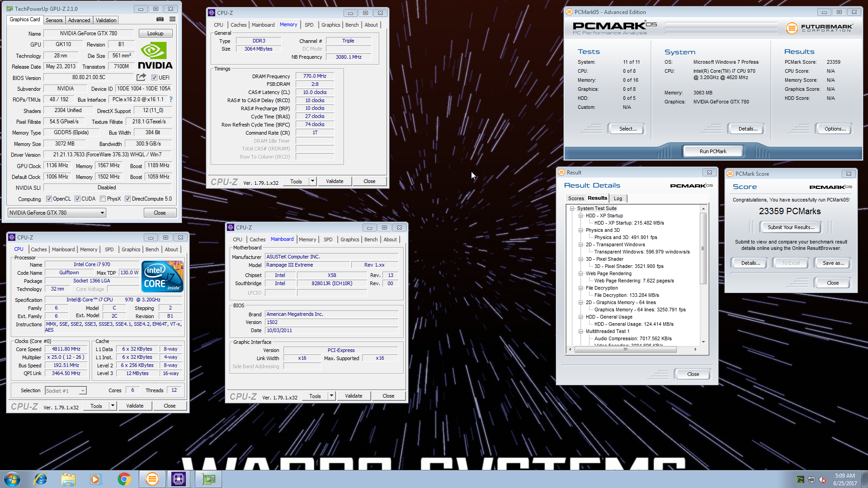This screenshot has width=868, height=488.
Task: Click CPU-Z Memory window title icon
Action: [212, 13]
